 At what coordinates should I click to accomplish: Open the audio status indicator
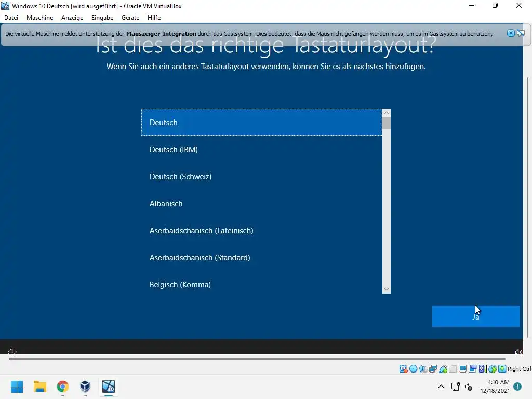(423, 369)
